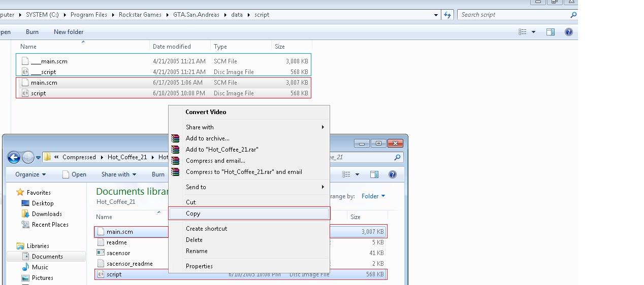Image resolution: width=644 pixels, height=285 pixels.
Task: Sort by Type column in script folder
Action: click(x=220, y=47)
